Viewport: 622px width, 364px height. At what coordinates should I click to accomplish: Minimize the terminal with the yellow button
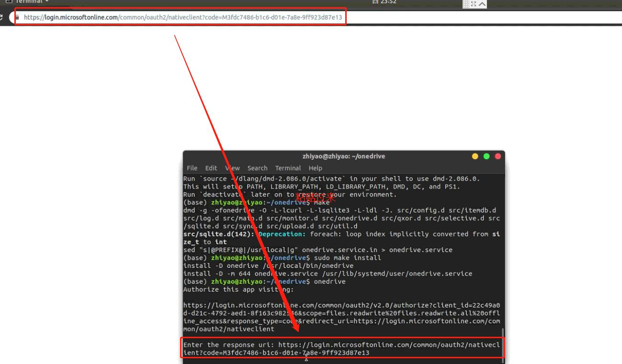click(x=475, y=156)
